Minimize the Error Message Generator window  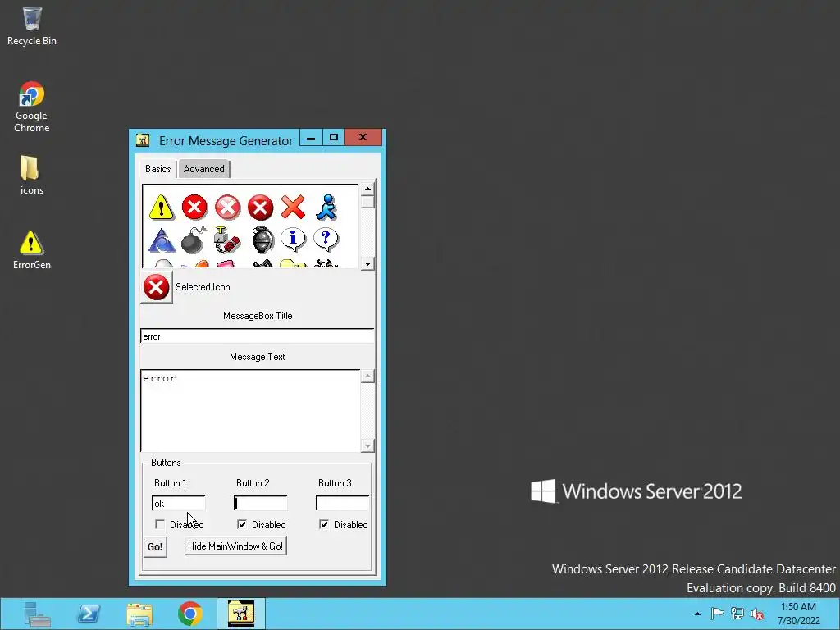coord(311,138)
